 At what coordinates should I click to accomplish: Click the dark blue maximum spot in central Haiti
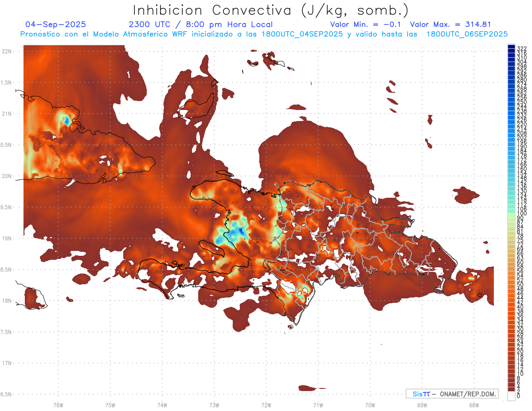241,231
